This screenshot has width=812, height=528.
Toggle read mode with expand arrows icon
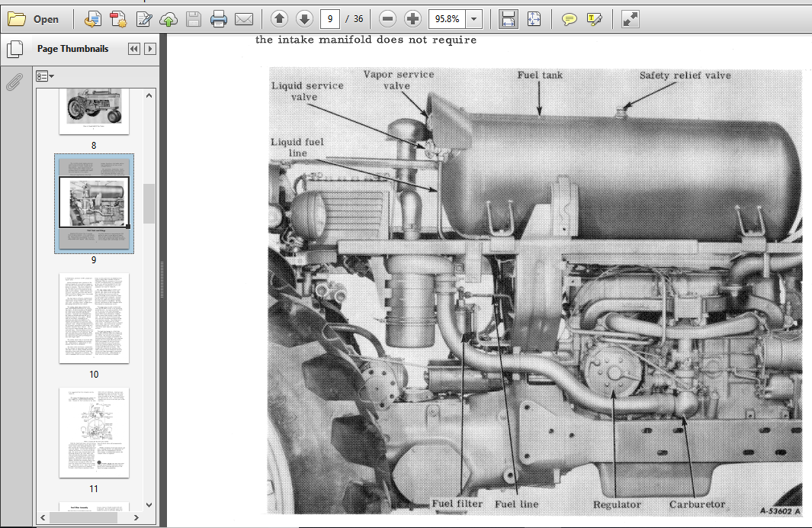(x=631, y=19)
